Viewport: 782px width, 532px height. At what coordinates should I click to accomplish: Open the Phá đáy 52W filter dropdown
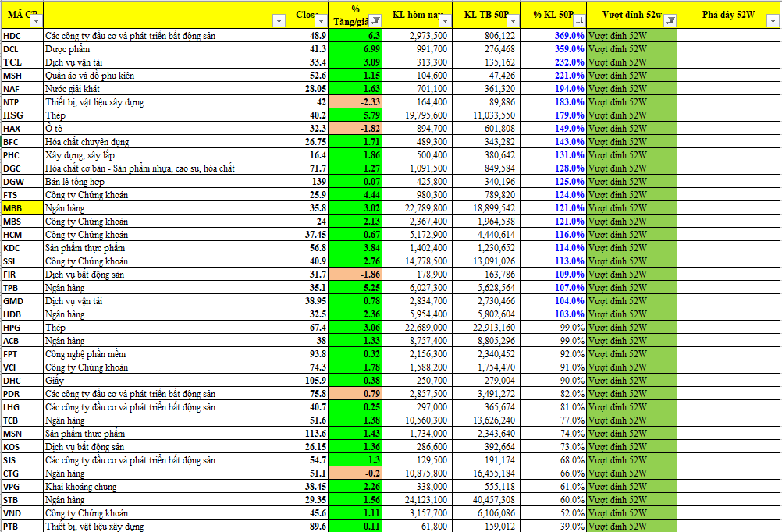click(x=773, y=22)
